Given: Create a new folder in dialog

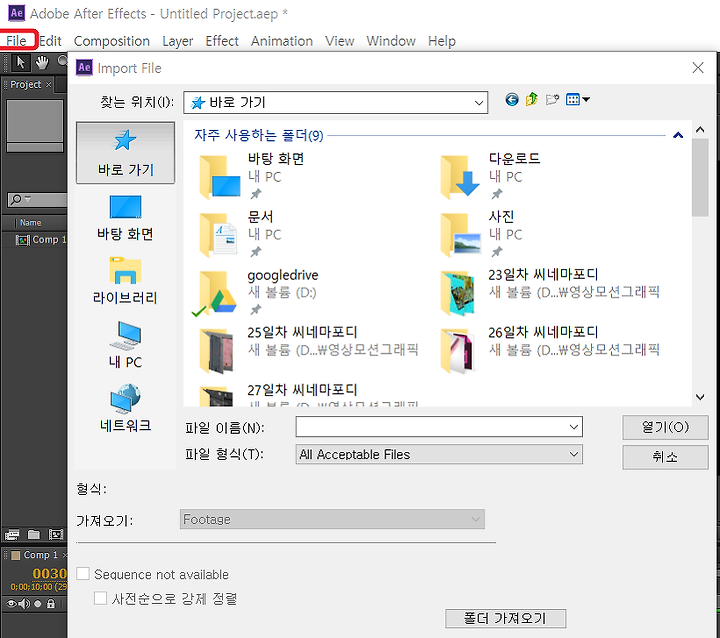Looking at the screenshot, I should (552, 99).
